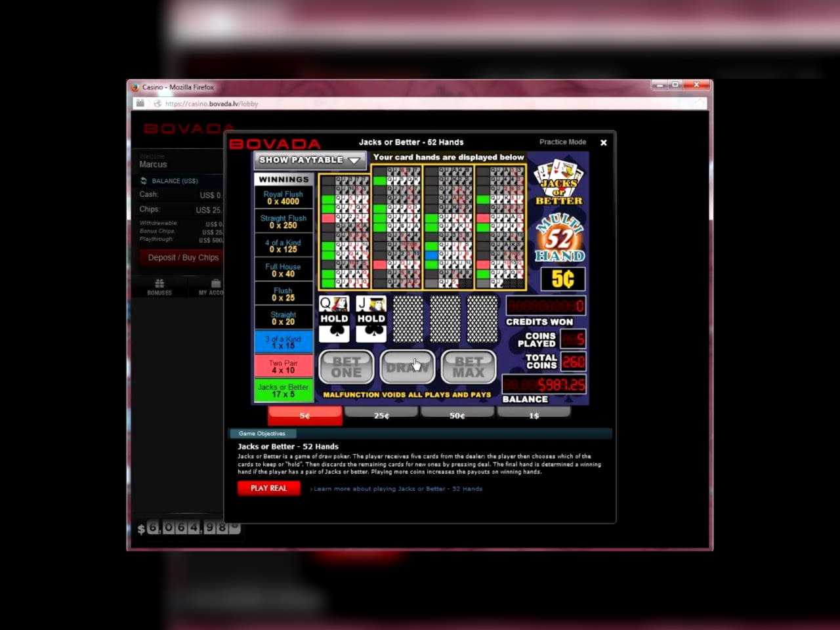Viewport: 840px width, 630px height.
Task: Open the Bonuses icon in sidebar
Action: (x=159, y=287)
